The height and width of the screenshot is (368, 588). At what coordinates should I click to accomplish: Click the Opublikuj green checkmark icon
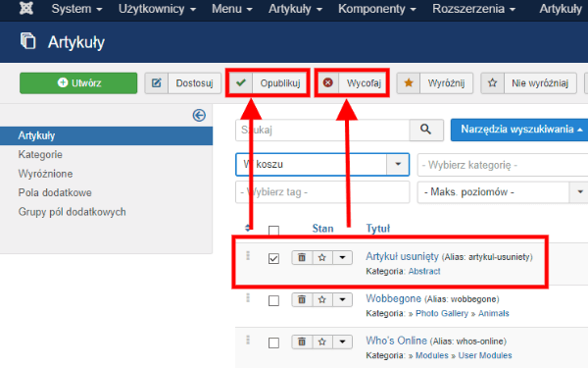click(x=241, y=82)
